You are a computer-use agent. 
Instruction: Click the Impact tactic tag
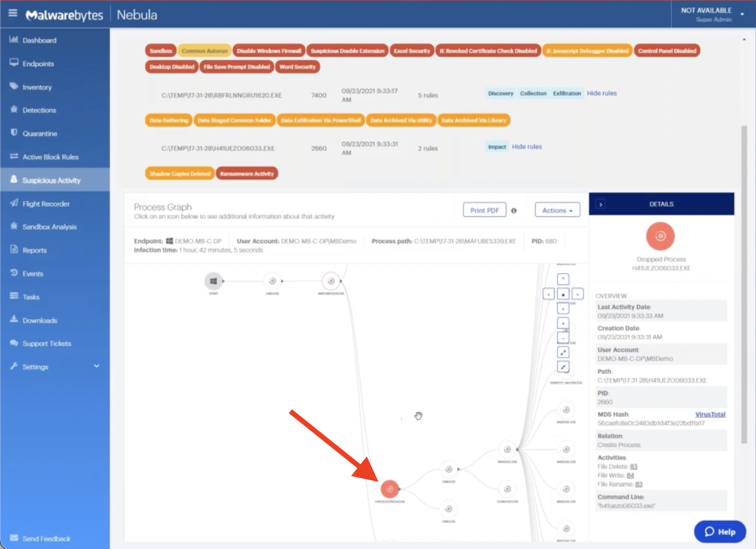(x=497, y=147)
